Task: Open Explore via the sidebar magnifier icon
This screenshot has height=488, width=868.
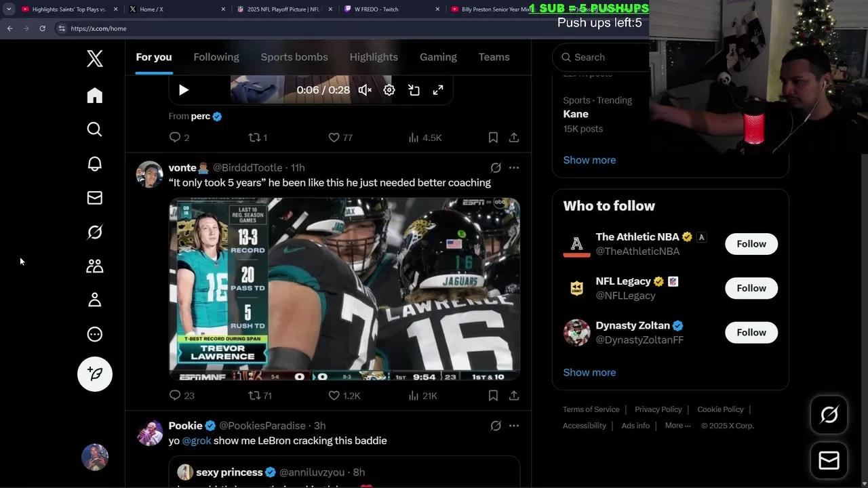Action: click(95, 129)
